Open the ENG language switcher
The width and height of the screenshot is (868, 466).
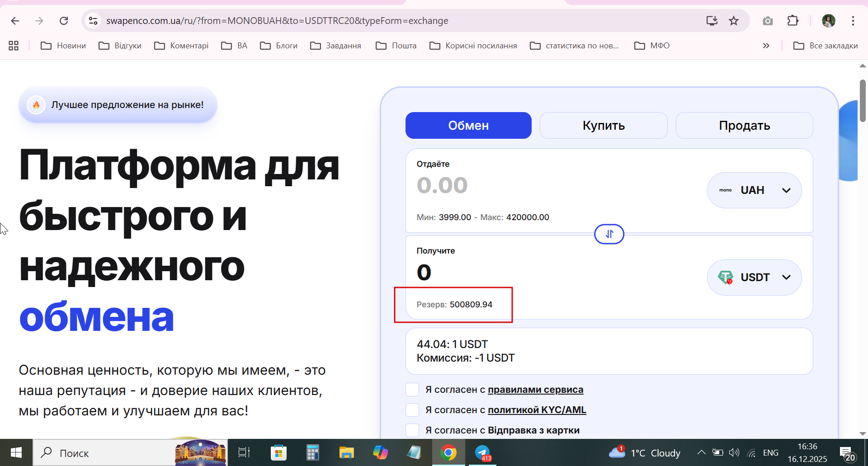click(x=771, y=453)
